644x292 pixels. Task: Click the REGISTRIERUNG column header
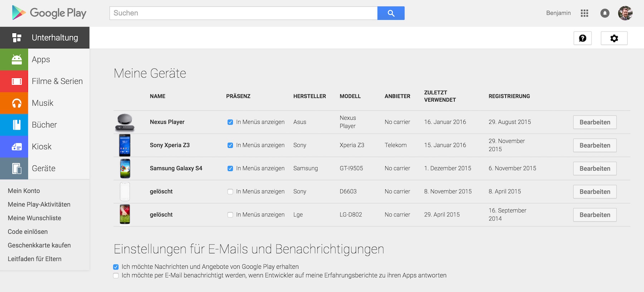[x=509, y=96]
